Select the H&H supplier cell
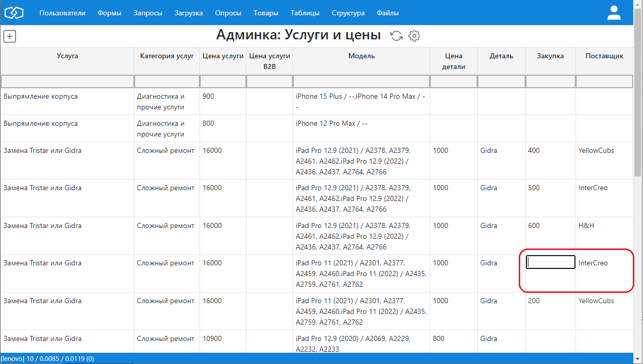The height and width of the screenshot is (364, 643). [605, 236]
